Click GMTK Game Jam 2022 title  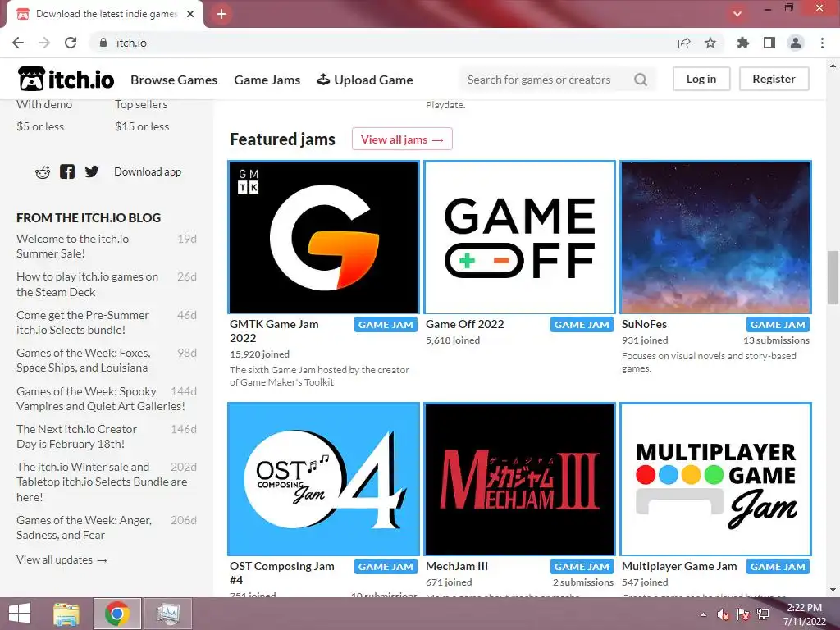point(274,331)
